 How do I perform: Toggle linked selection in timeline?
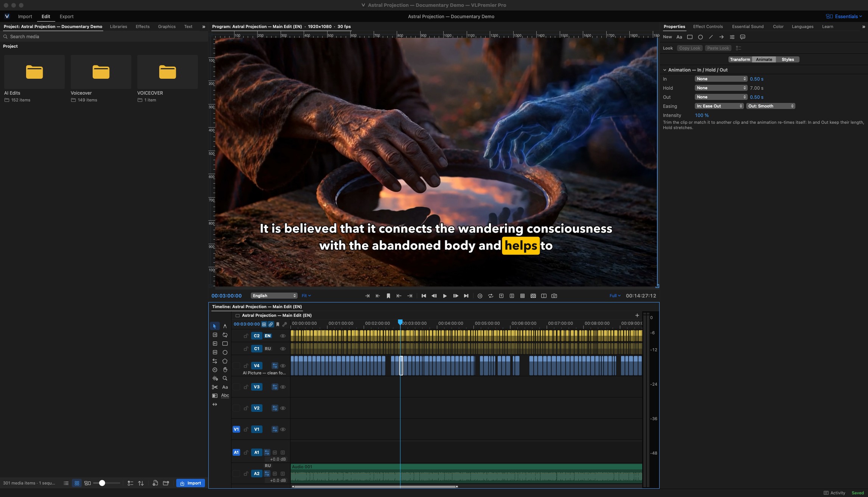click(271, 324)
